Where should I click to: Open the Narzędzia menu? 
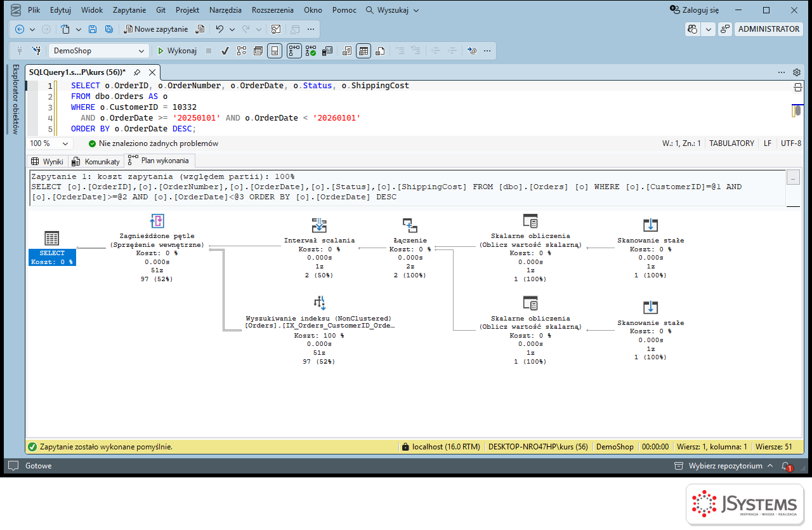click(x=226, y=10)
